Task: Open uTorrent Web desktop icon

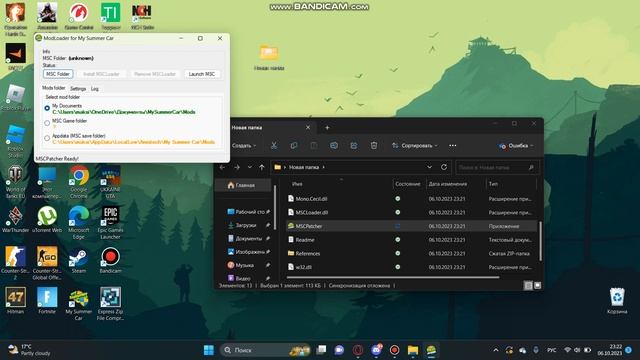Action: pyautogui.click(x=47, y=220)
